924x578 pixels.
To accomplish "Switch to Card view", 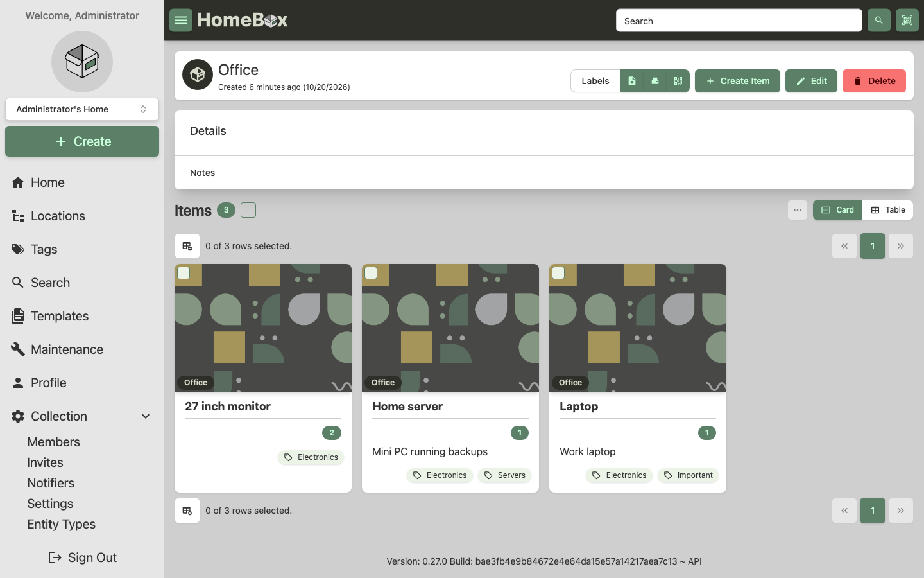I will pos(837,210).
